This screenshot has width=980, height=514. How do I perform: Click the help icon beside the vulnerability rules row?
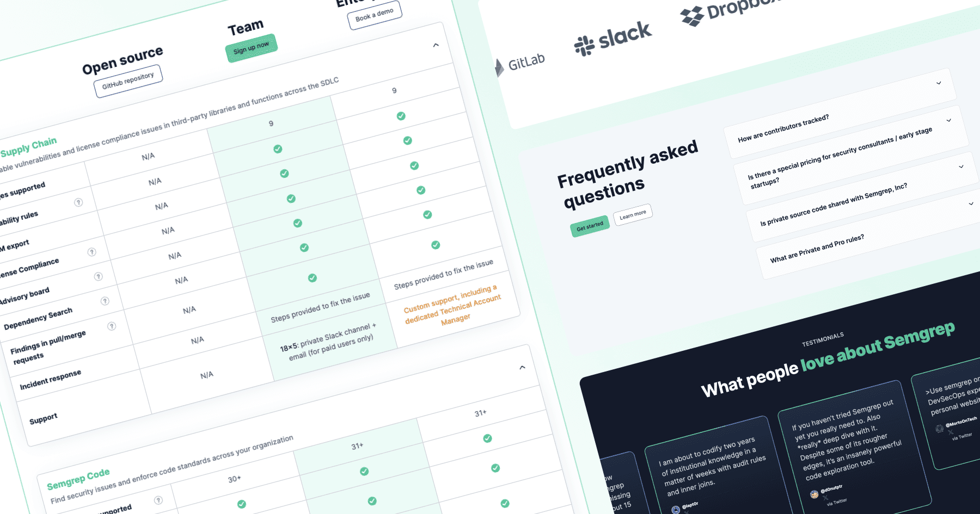coord(78,202)
